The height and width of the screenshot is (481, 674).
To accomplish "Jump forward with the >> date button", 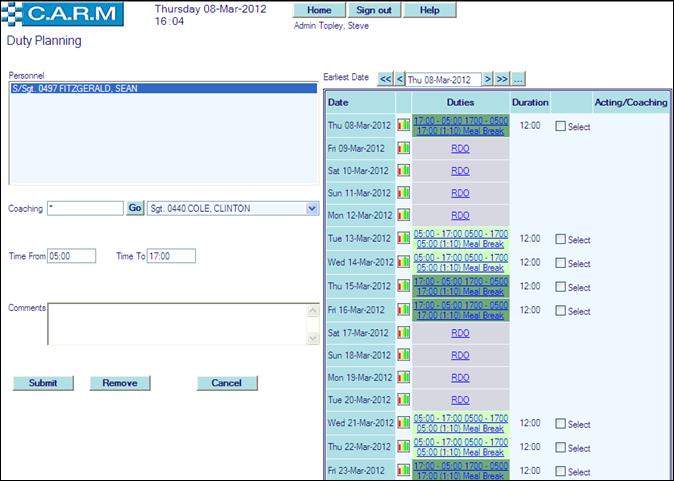I will pyautogui.click(x=502, y=78).
